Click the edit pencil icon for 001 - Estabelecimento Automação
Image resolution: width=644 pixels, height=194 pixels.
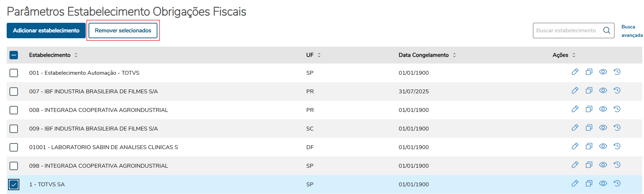(575, 72)
